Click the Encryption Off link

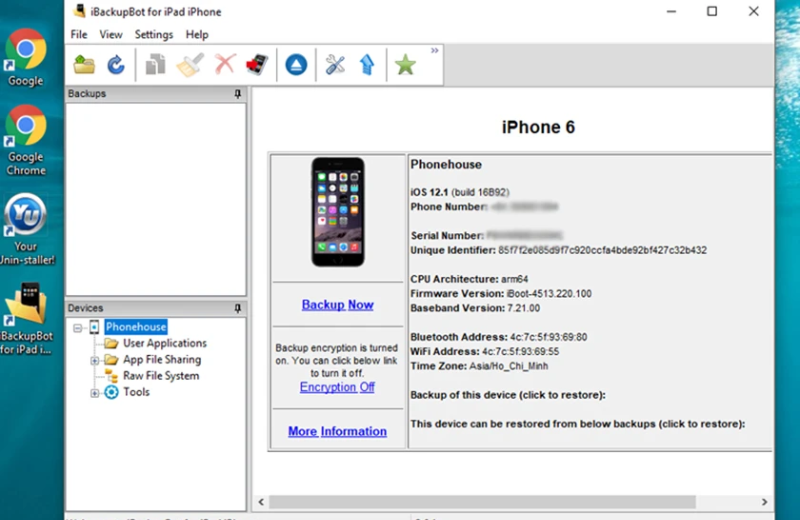(337, 387)
